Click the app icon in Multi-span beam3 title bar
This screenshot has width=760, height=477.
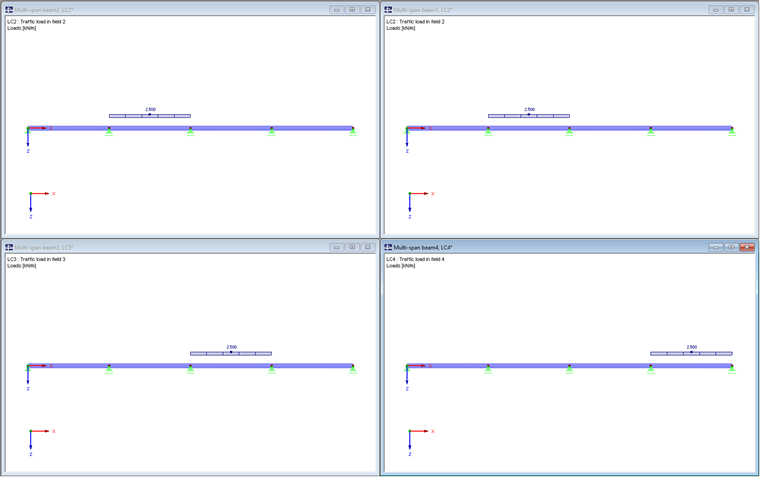[9, 247]
